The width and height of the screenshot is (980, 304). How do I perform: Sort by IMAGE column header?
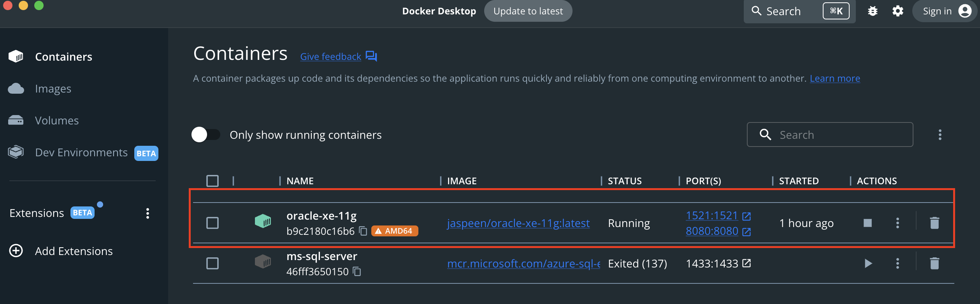(462, 181)
